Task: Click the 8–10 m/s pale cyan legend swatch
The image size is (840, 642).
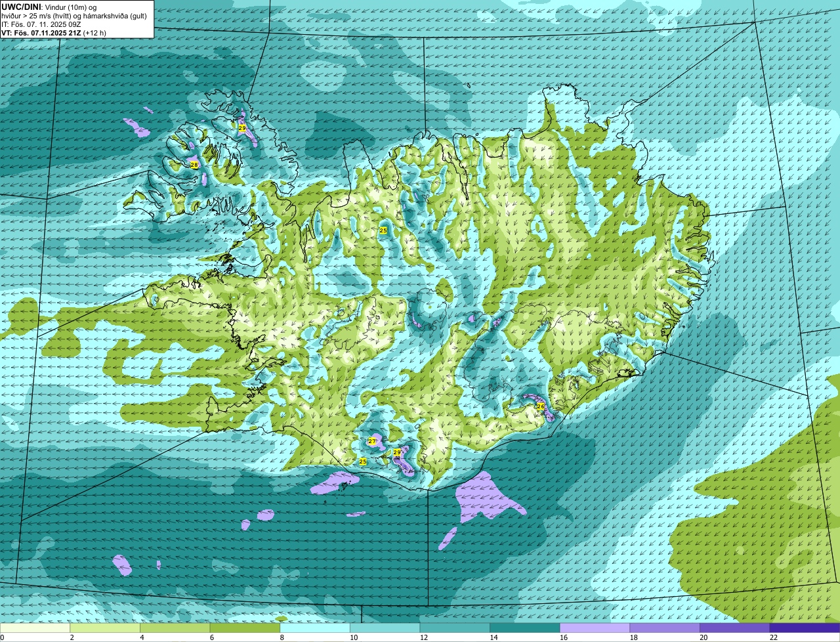Action: pos(316,628)
